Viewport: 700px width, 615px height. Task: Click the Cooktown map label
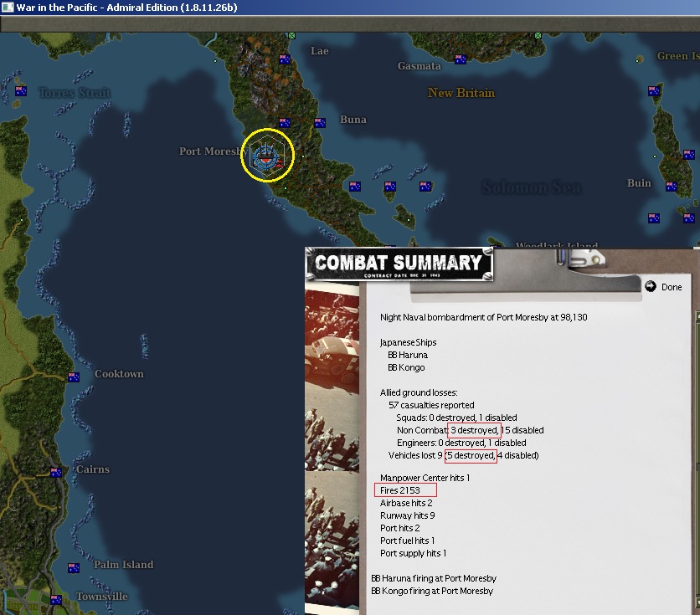(x=119, y=374)
